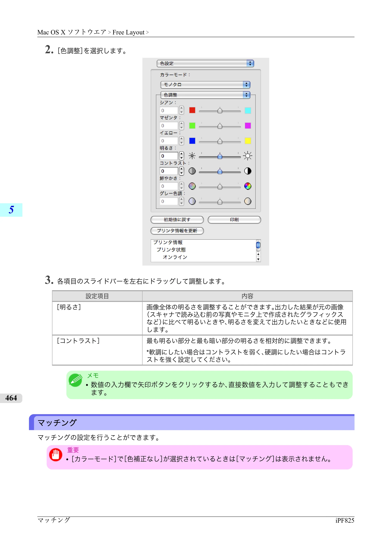
Task: Click the green memo pencil icon
Action: [75, 380]
